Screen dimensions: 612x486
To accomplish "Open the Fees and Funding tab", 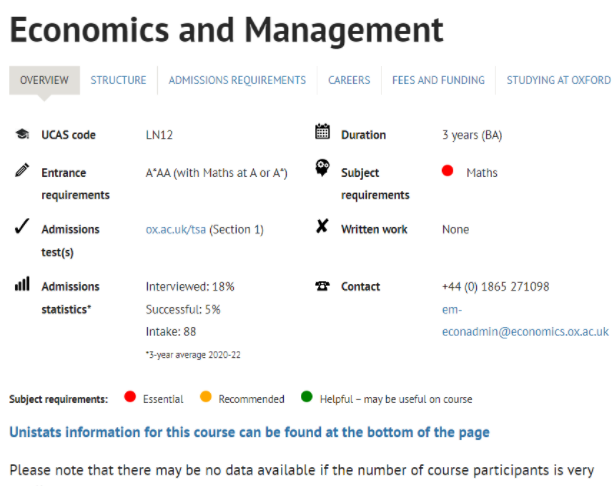I will pyautogui.click(x=438, y=80).
